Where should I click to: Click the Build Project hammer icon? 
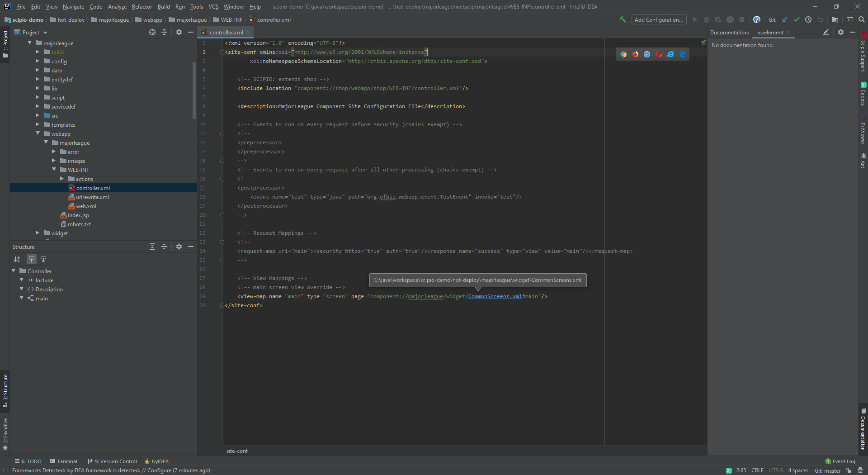click(x=623, y=19)
